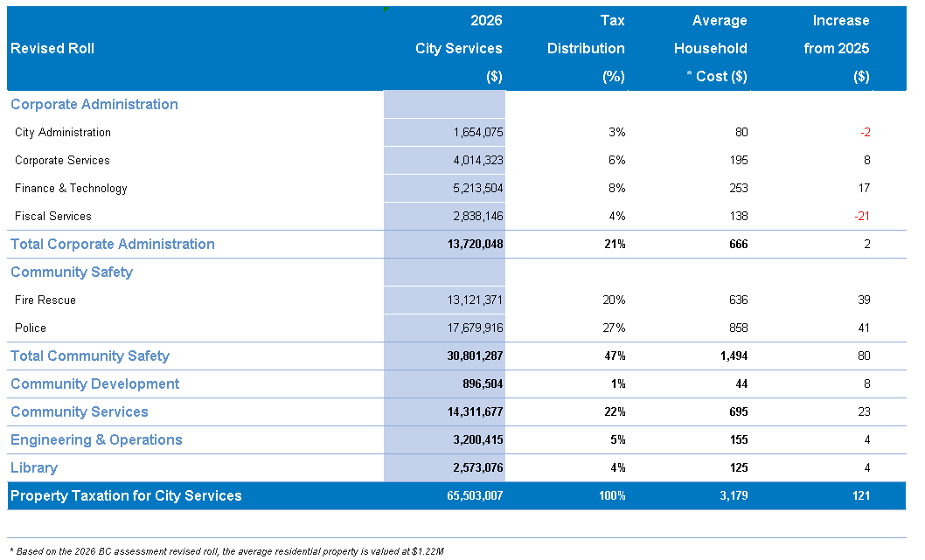Select 'Property Taxation for City Services' total label

(126, 496)
